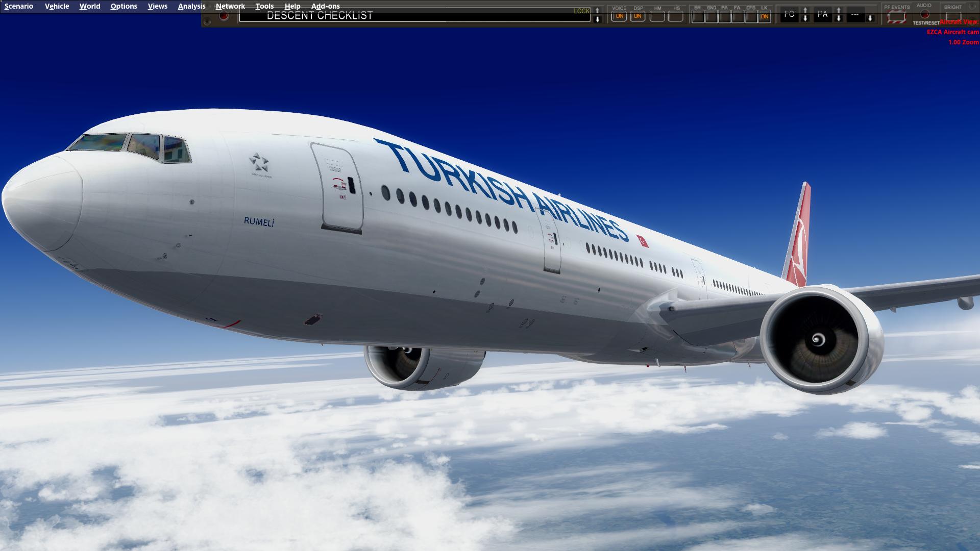Step checklist display up arrow
Screen dimensions: 980x551
(597, 11)
